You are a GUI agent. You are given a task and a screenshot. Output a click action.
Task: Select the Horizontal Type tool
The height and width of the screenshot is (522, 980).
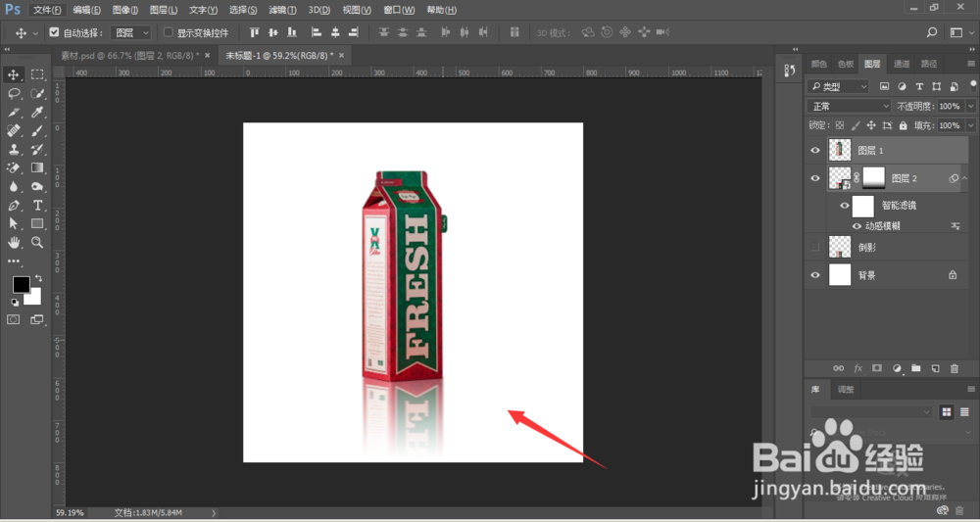[37, 206]
